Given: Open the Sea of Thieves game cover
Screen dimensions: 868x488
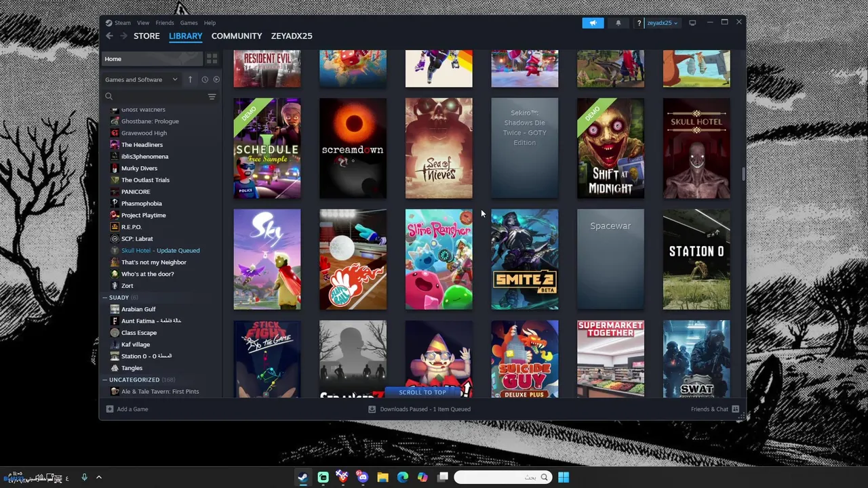Looking at the screenshot, I should [439, 148].
